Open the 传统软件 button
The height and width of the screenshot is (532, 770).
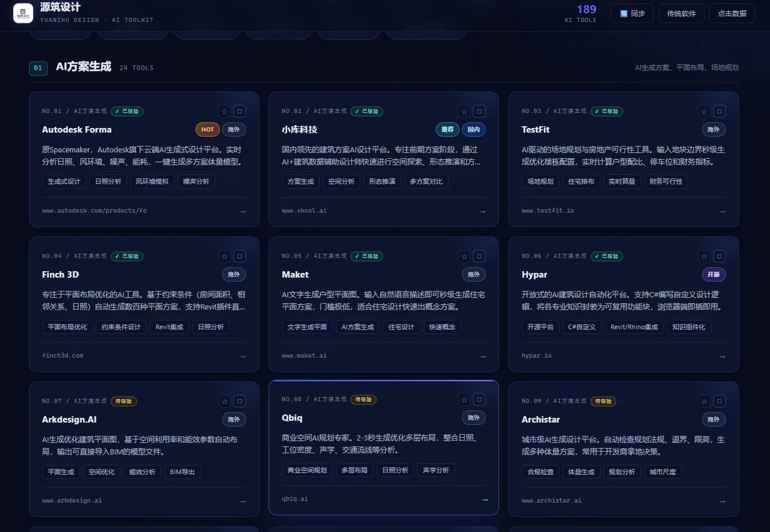[682, 13]
